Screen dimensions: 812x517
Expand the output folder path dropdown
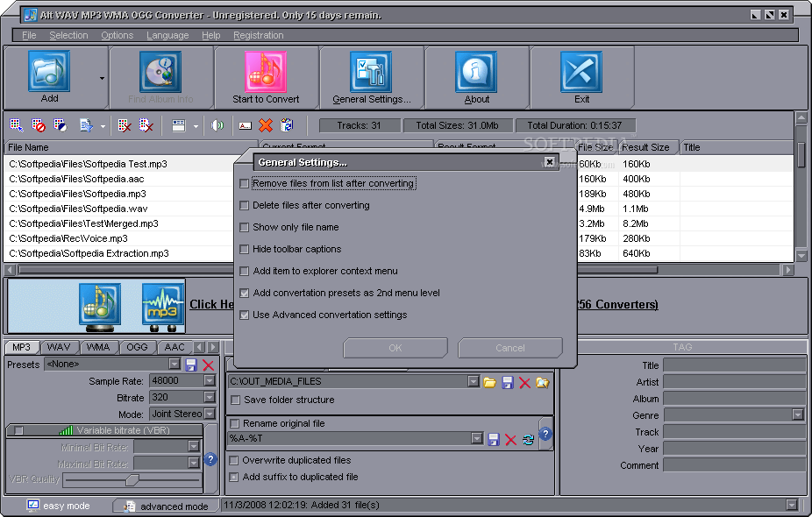(x=473, y=381)
